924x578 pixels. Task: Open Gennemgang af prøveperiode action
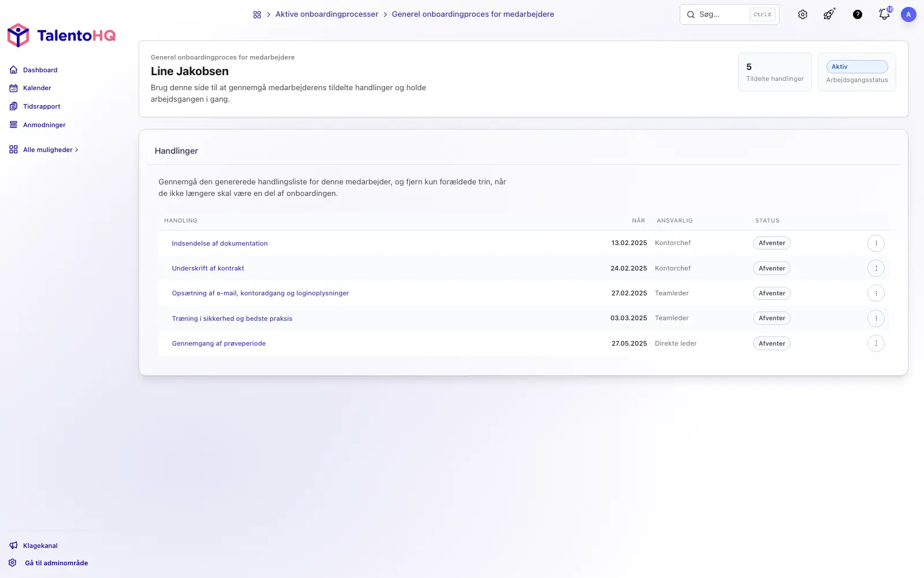tap(219, 343)
